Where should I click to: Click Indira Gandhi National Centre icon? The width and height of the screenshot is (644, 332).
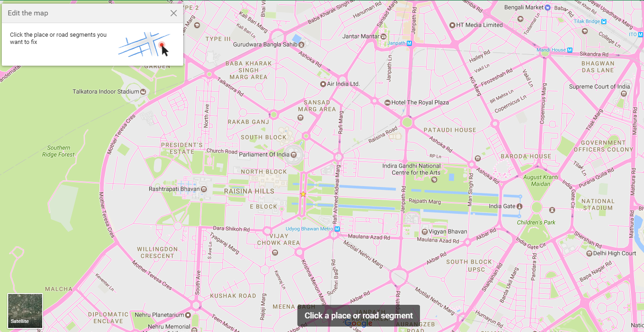pyautogui.click(x=434, y=179)
